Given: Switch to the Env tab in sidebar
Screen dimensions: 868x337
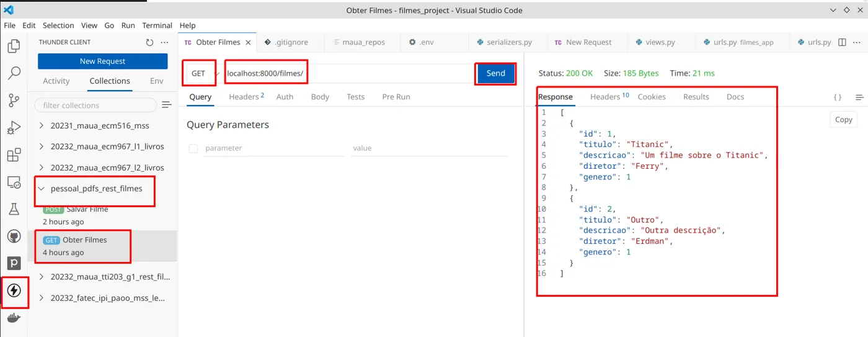Looking at the screenshot, I should pos(157,81).
